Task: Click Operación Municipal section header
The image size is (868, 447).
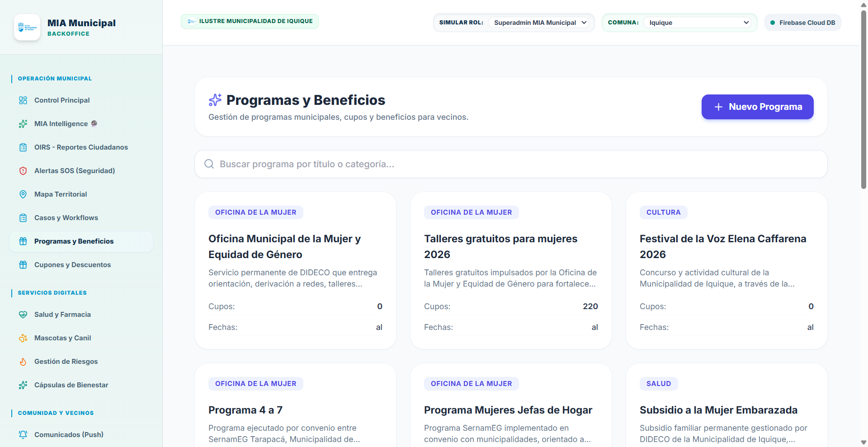Action: [x=55, y=79]
